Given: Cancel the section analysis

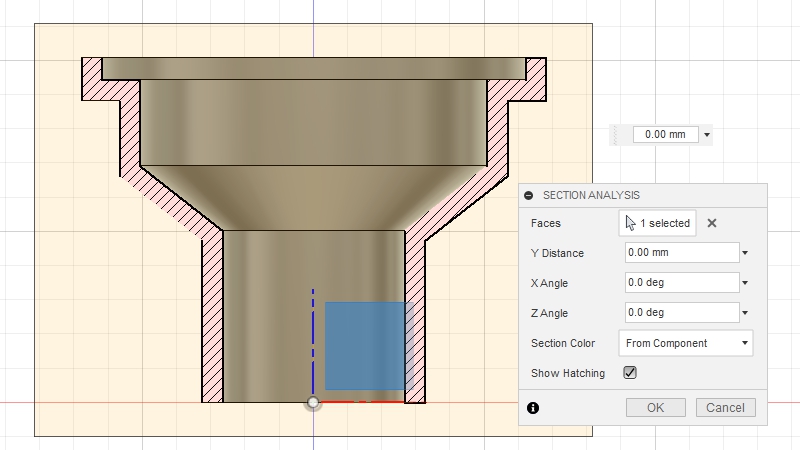Looking at the screenshot, I should [x=725, y=407].
